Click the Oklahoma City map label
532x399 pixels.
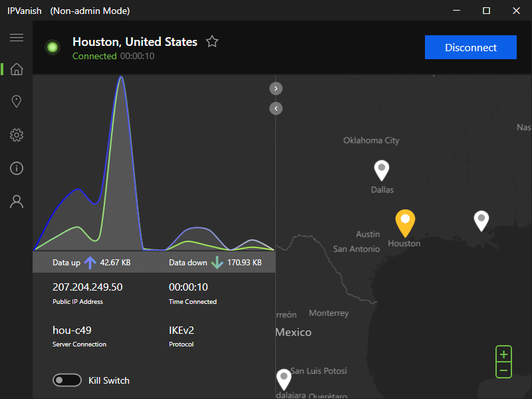[371, 140]
